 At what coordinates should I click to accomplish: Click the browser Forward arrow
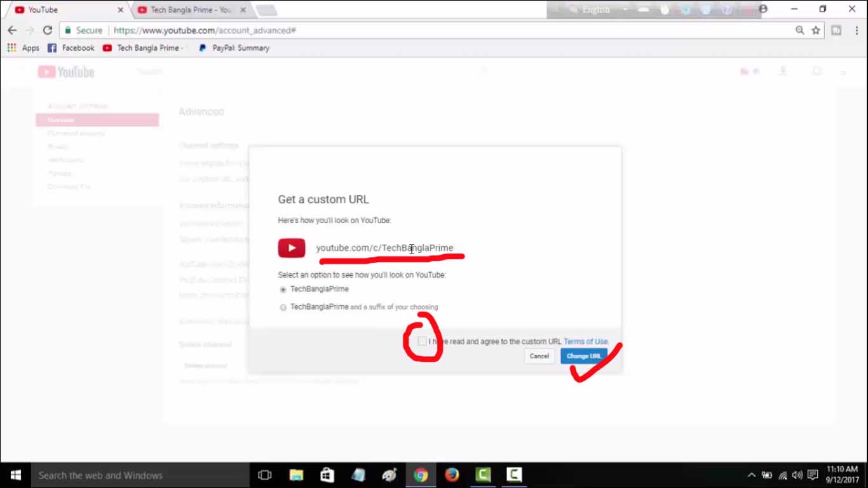coord(30,30)
